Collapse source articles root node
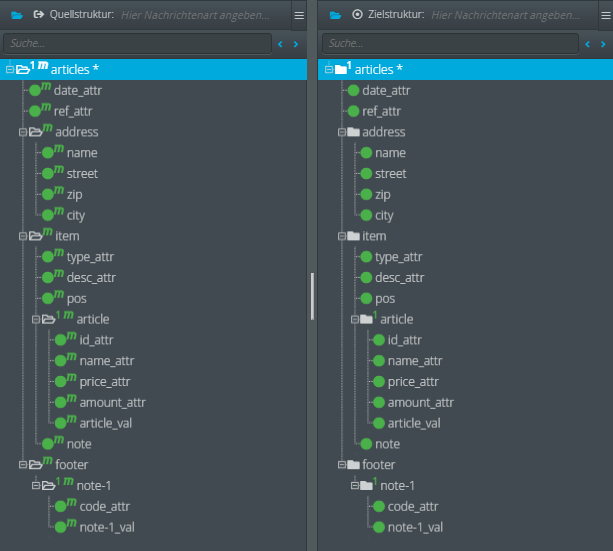This screenshot has width=613, height=551. (x=10, y=70)
